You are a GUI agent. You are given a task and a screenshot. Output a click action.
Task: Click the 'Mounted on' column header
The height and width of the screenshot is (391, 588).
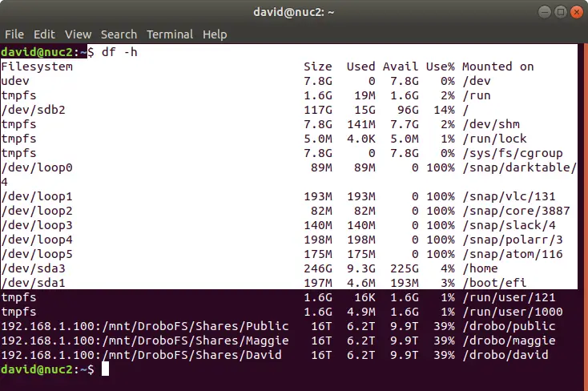pyautogui.click(x=498, y=67)
